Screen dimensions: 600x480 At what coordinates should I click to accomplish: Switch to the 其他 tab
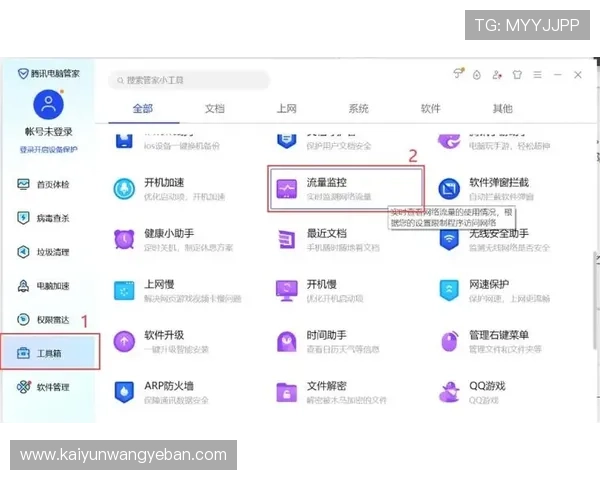(x=502, y=109)
